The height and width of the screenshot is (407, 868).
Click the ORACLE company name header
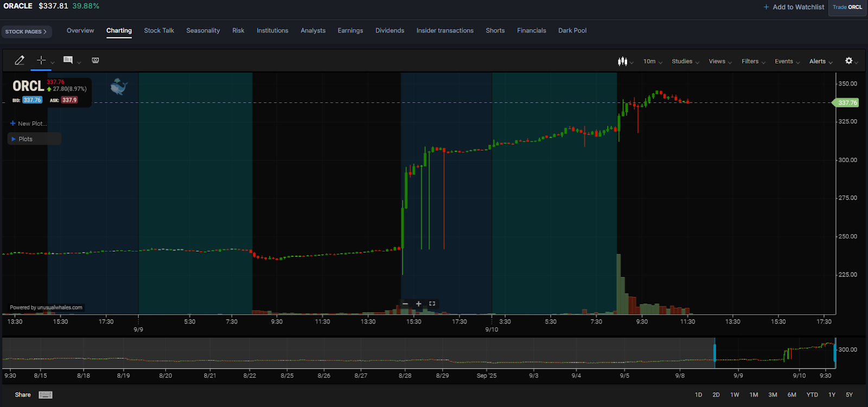coord(18,6)
